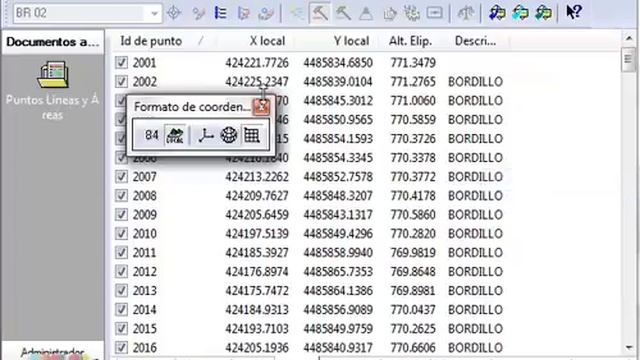The width and height of the screenshot is (640, 360).
Task: Click BORDILLO description in row 2010
Action: 476,233
